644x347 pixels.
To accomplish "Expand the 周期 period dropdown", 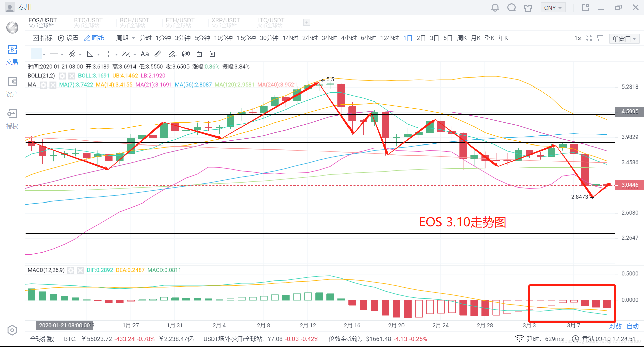I will 125,38.
